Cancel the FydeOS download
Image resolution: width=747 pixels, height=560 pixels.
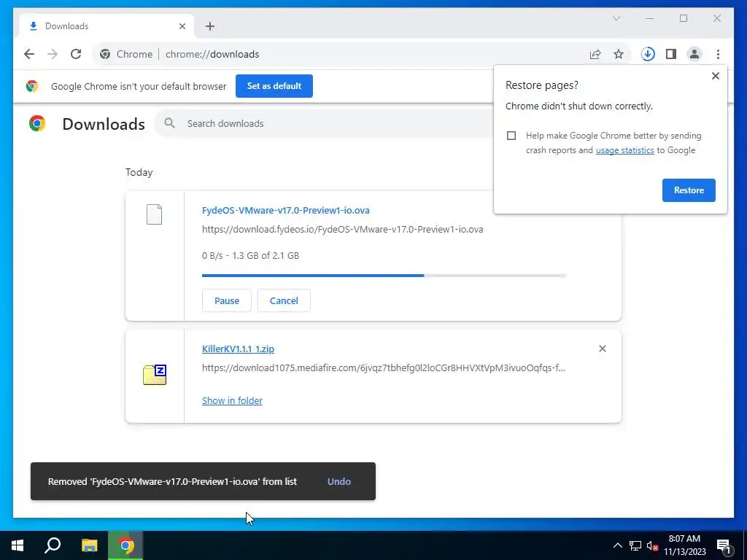284,300
